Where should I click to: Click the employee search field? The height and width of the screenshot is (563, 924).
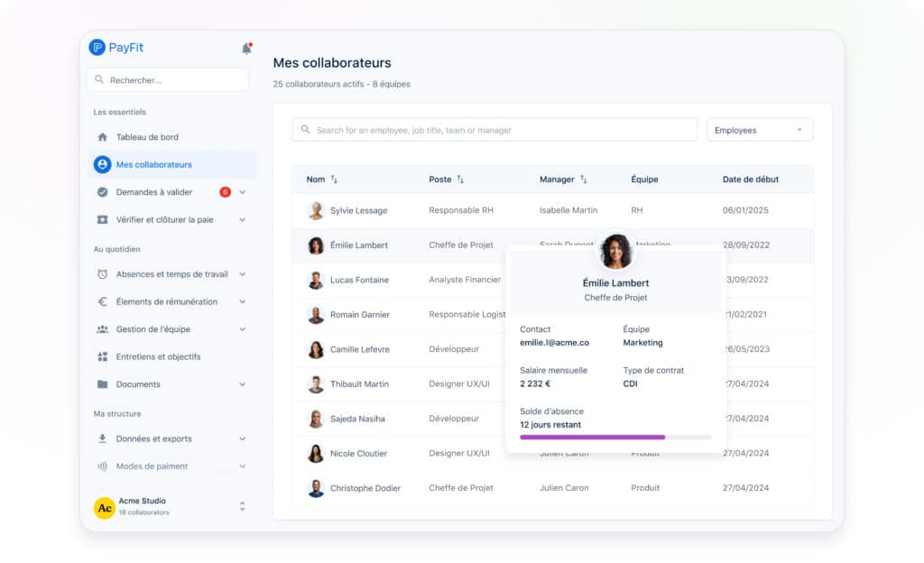[494, 130]
